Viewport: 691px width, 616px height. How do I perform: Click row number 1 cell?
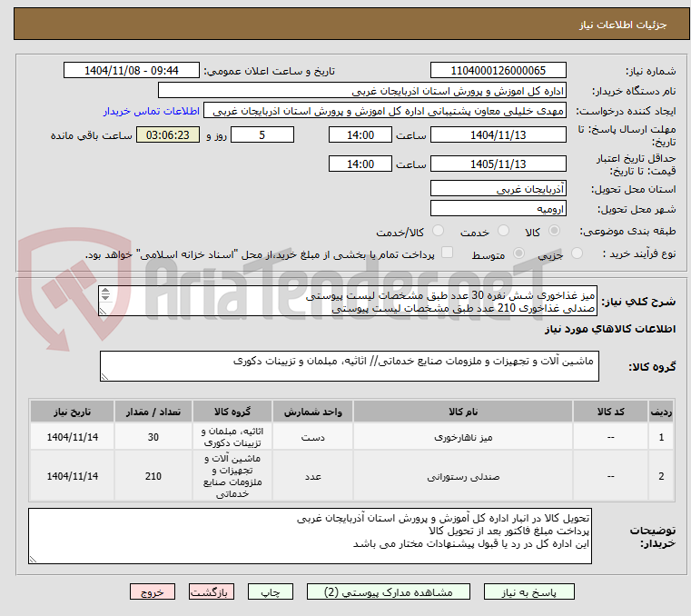click(661, 437)
